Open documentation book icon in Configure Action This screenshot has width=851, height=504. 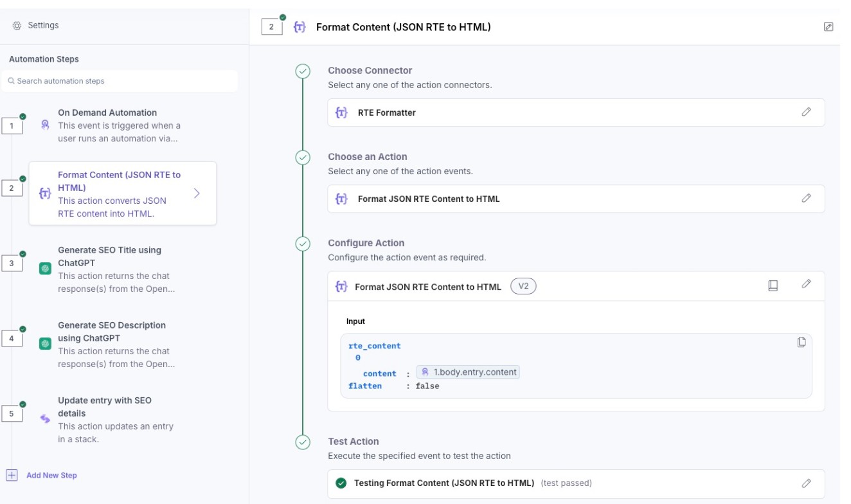coord(773,285)
